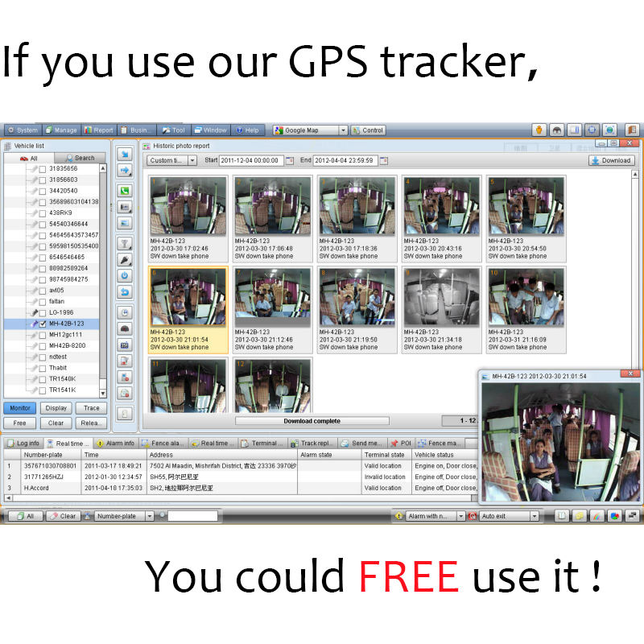This screenshot has width=644, height=644.
Task: Click the Download button
Action: 611,160
